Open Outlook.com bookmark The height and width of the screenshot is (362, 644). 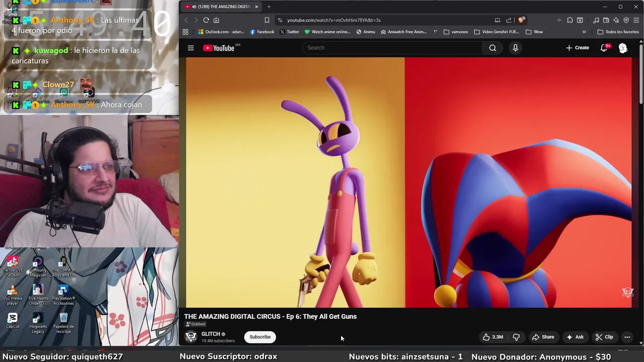pos(221,32)
